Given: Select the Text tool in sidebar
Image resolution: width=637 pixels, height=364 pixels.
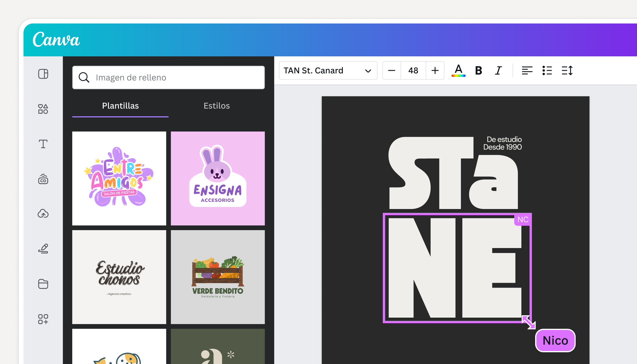Looking at the screenshot, I should click(43, 144).
